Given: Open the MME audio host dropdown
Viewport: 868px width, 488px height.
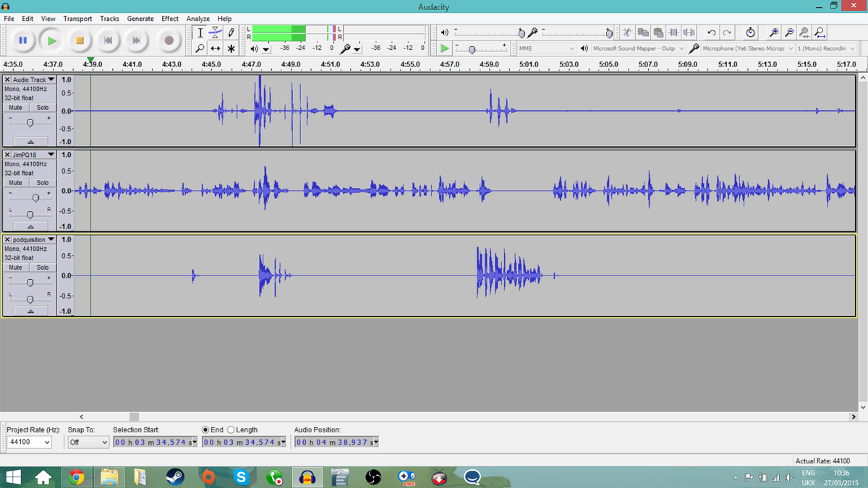Looking at the screenshot, I should tap(546, 48).
